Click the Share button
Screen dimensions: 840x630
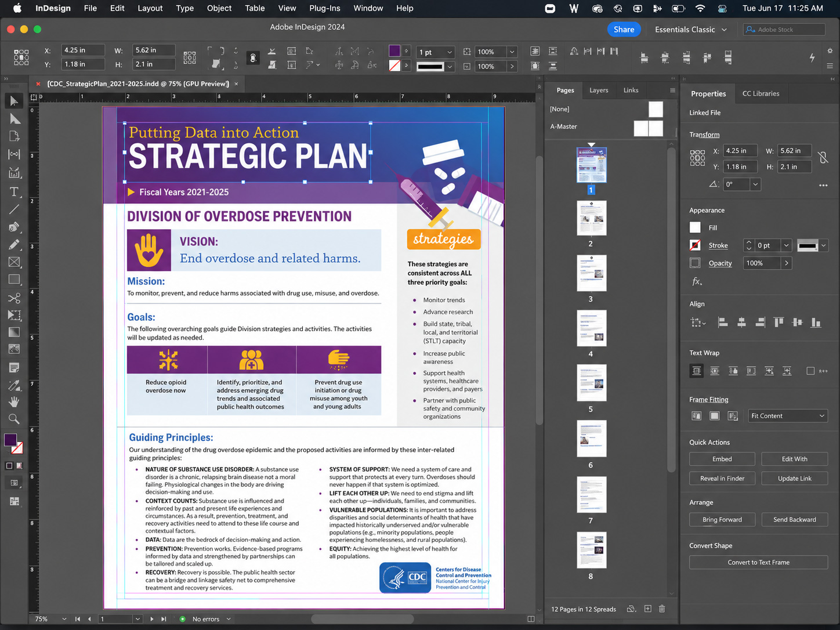[624, 30]
